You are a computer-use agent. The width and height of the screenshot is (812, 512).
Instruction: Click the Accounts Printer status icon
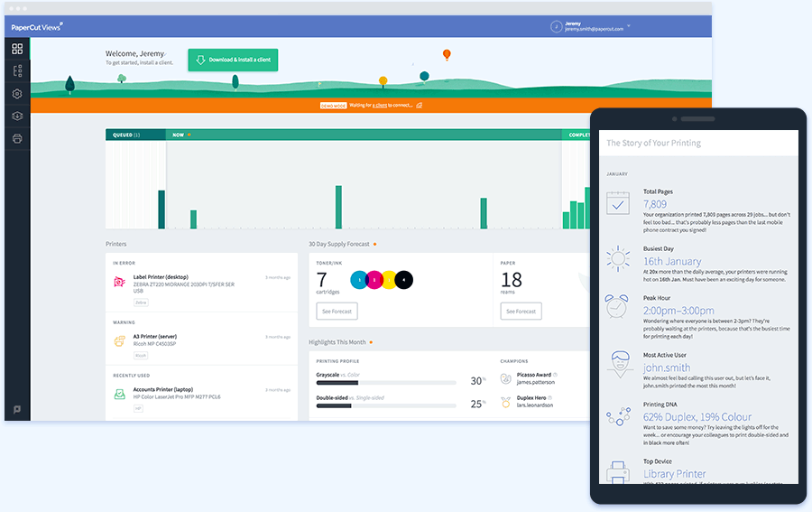[x=119, y=395]
